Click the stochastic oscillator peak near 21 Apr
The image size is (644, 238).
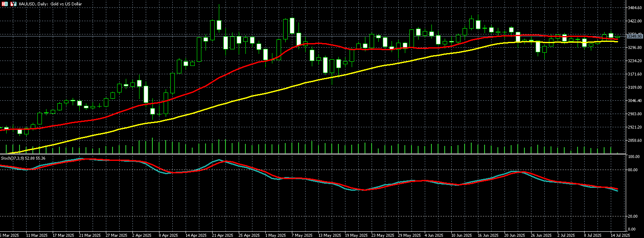click(219, 160)
